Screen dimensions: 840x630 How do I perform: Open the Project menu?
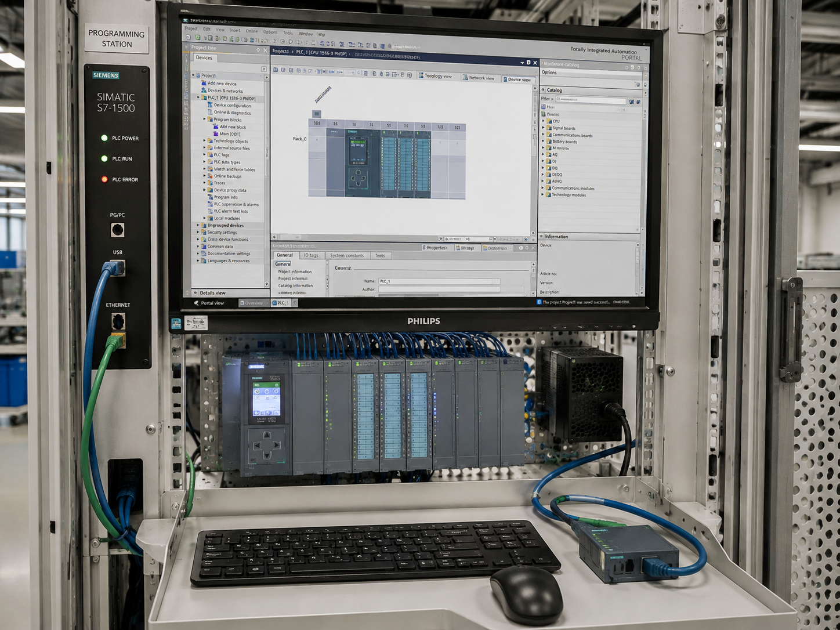coord(191,28)
